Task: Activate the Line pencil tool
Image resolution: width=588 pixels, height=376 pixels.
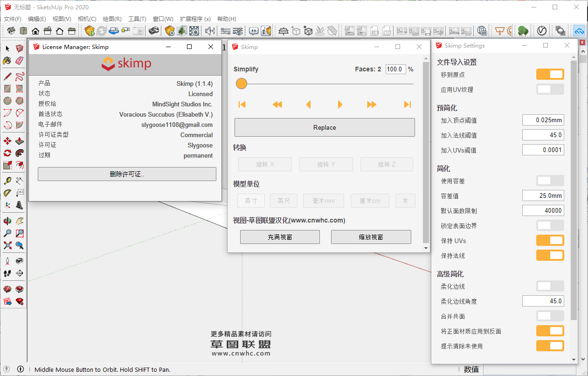Action: coord(7,76)
